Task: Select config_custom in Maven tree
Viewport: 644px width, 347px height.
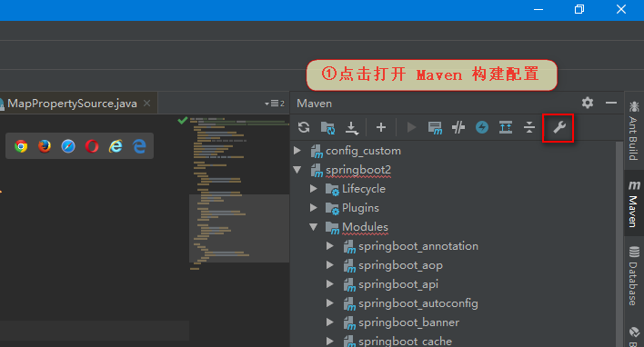Action: click(x=363, y=151)
